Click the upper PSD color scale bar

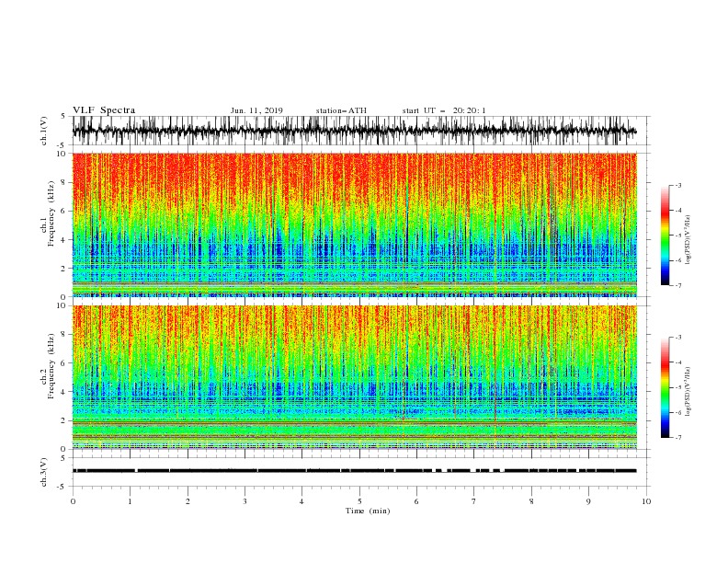point(665,236)
